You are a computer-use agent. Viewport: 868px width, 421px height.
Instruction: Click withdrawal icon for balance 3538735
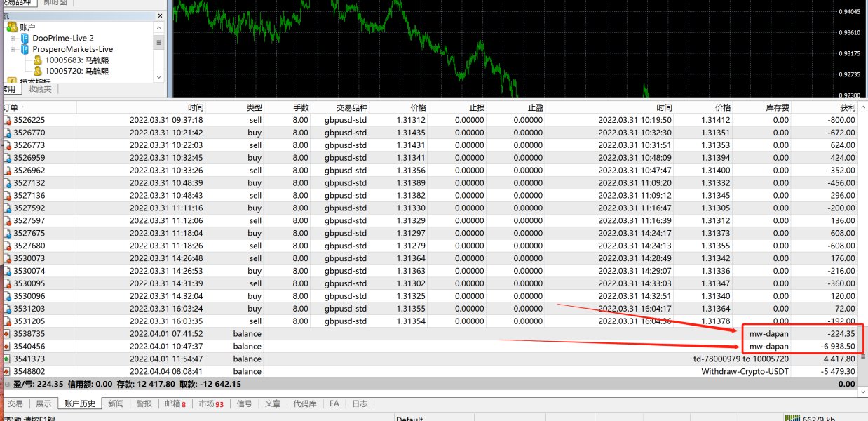tap(6, 334)
